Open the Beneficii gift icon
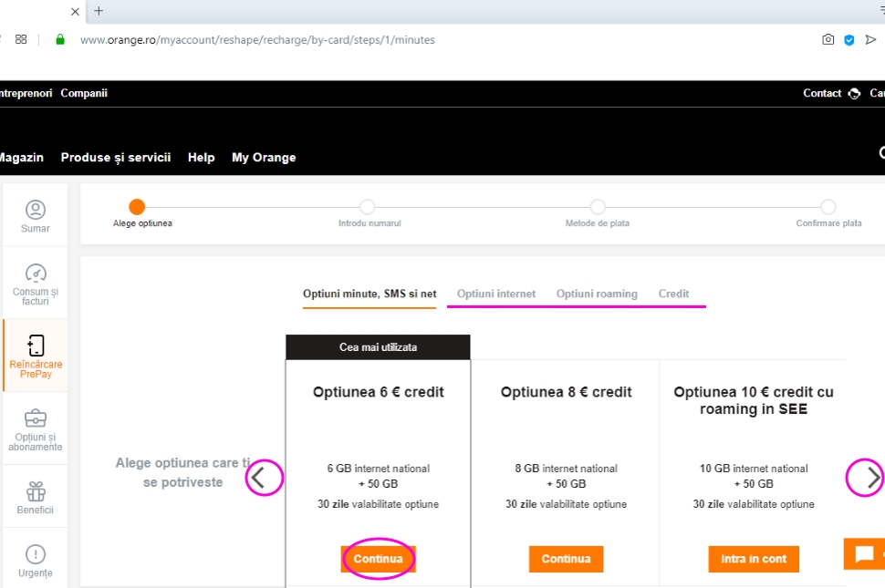This screenshot has width=885, height=588. coord(36,492)
